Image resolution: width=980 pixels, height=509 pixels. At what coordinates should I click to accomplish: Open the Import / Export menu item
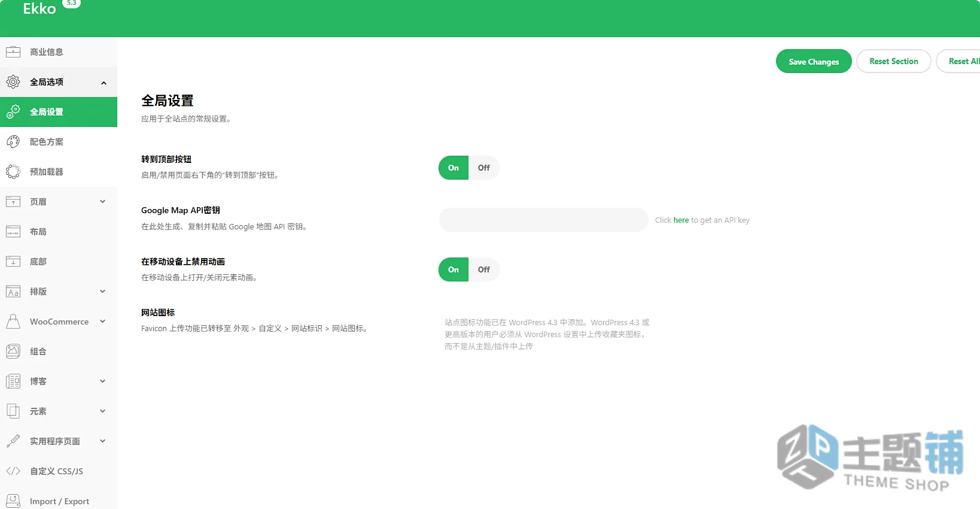click(x=59, y=500)
